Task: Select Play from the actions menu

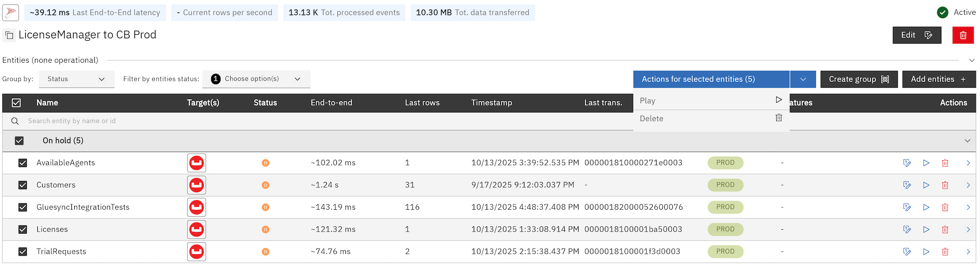Action: (711, 101)
